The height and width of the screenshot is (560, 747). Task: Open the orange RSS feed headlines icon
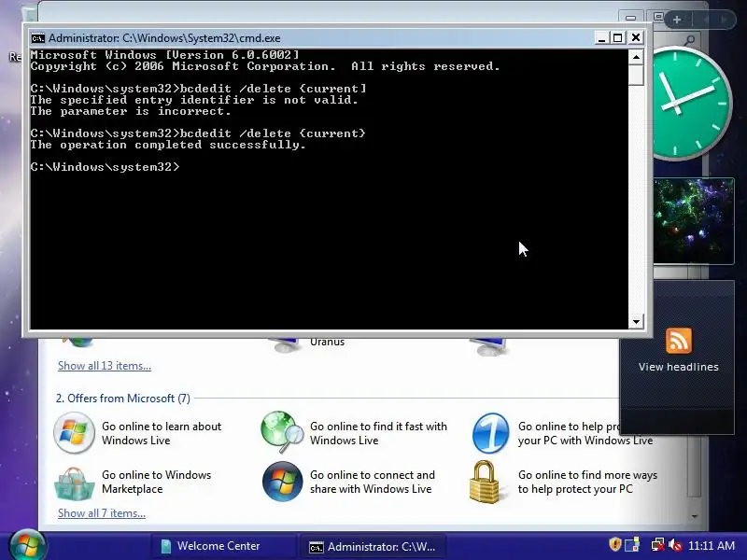coord(679,341)
